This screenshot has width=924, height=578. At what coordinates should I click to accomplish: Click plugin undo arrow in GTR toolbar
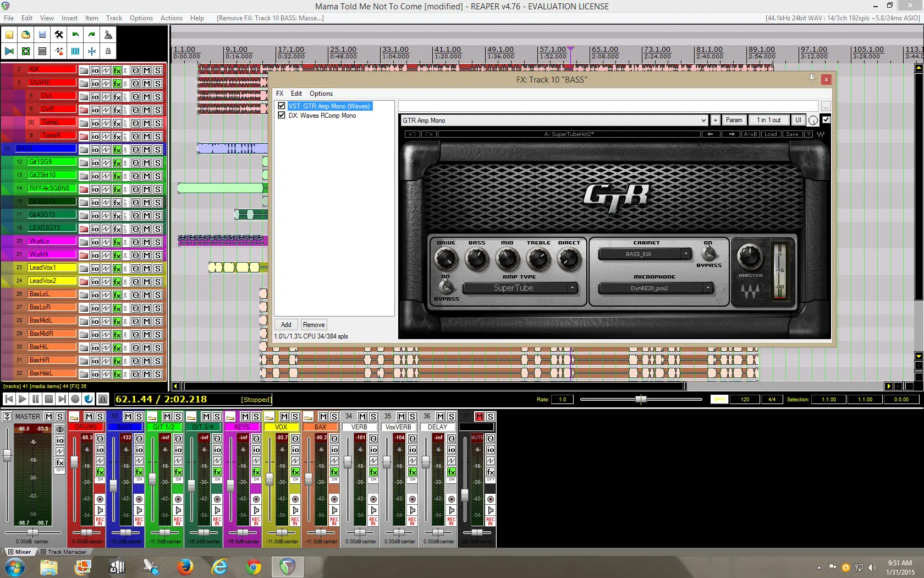[412, 134]
